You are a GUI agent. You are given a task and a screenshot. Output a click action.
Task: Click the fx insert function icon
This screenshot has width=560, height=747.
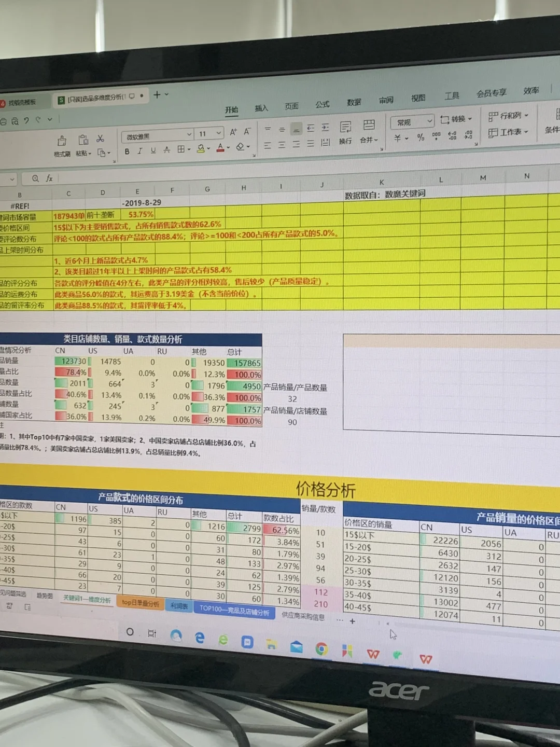pyautogui.click(x=49, y=178)
